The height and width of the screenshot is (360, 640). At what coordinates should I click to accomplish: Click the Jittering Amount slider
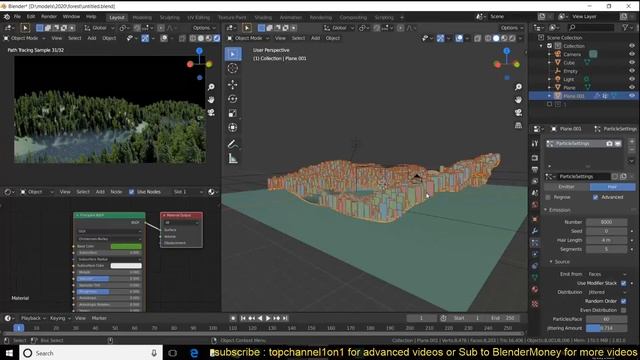[607, 328]
